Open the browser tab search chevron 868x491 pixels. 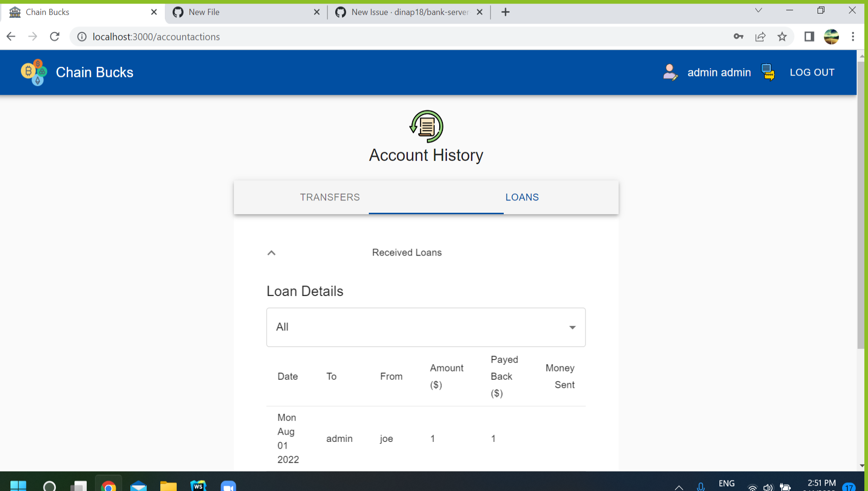[x=758, y=10]
